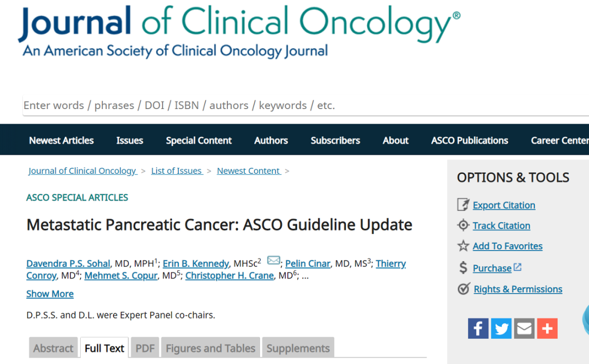The width and height of the screenshot is (589, 364).
Task: Click the Export Citation document icon
Action: 463,204
